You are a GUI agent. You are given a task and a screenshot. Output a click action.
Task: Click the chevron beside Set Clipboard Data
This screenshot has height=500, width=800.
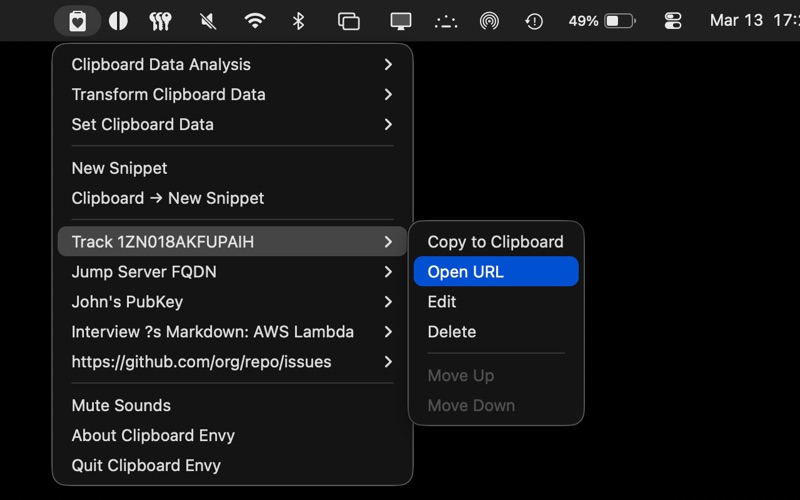388,124
